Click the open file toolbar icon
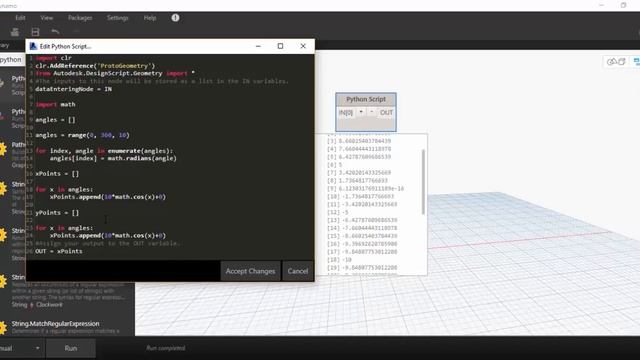This screenshot has height=360, width=640. [15, 32]
